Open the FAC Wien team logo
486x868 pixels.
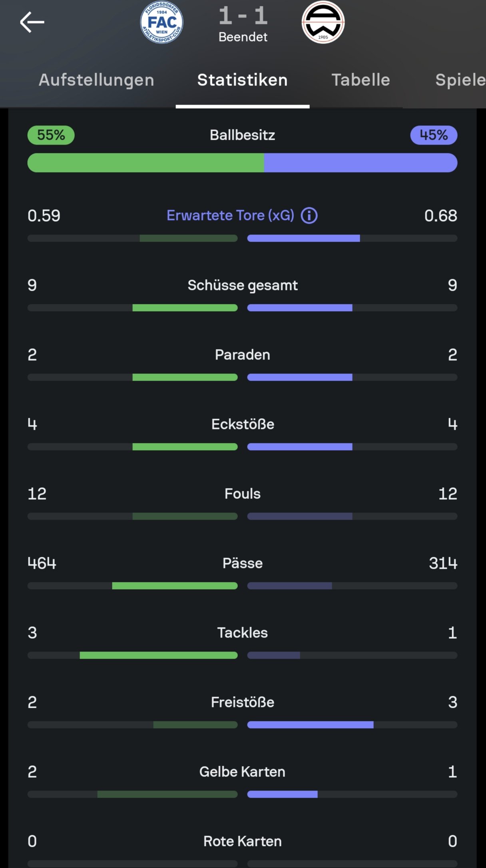coord(161,22)
